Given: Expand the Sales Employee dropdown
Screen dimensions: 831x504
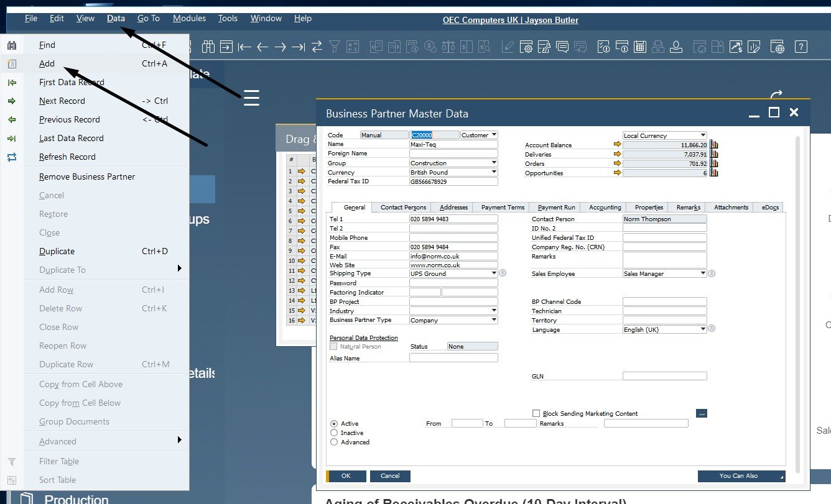Looking at the screenshot, I should (x=702, y=273).
